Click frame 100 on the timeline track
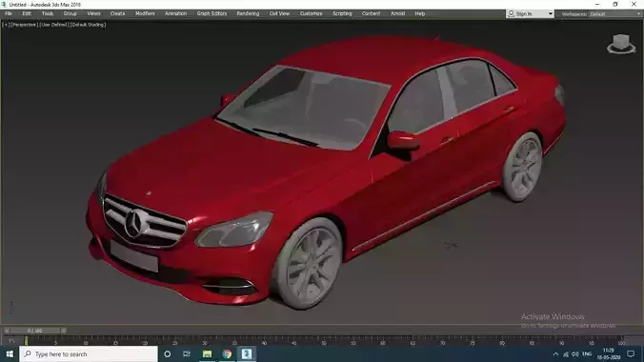The width and height of the screenshot is (644, 362). pos(621,341)
